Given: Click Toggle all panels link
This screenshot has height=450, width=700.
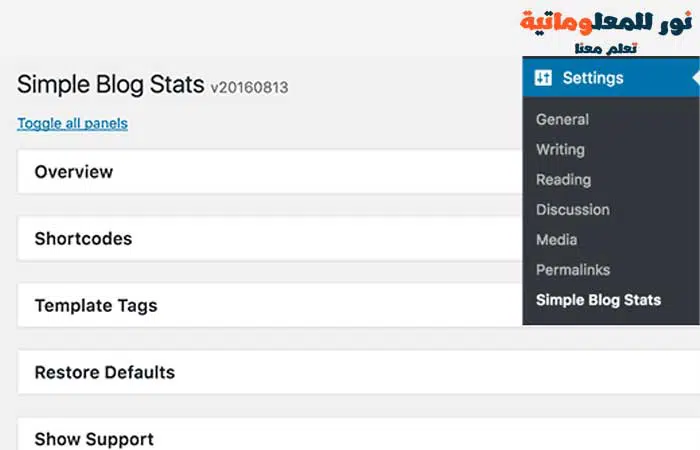Looking at the screenshot, I should tap(72, 123).
